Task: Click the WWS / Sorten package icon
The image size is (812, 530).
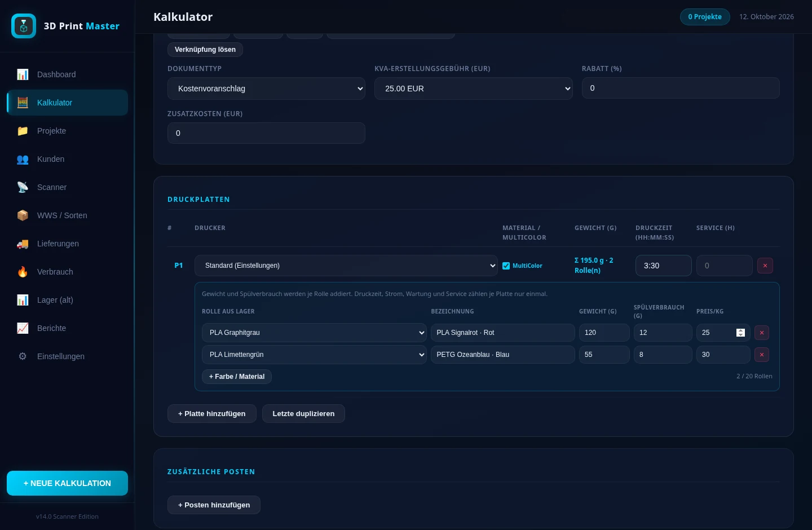Action: [23, 215]
